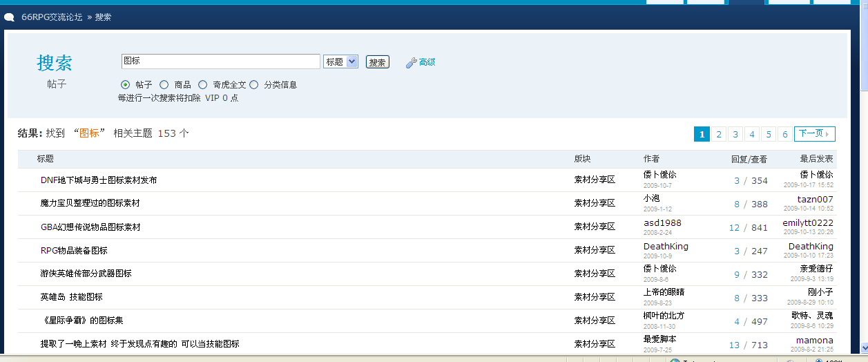Open author 上帝的眼睛 profile
868x362 pixels.
point(664,292)
